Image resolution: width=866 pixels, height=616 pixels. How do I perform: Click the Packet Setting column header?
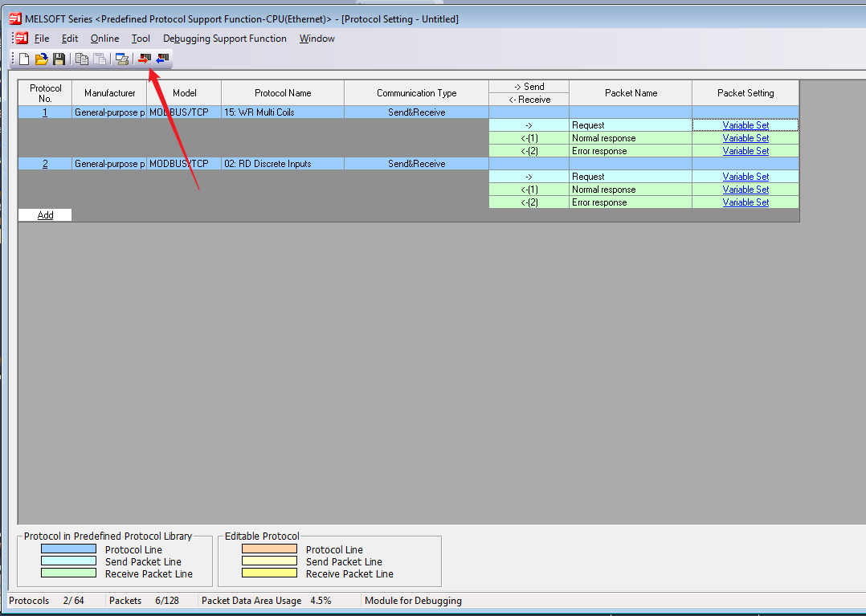pos(745,93)
